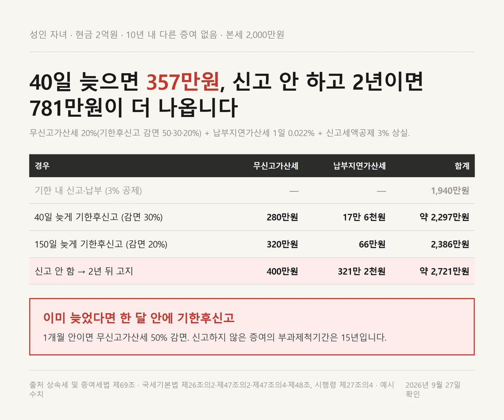Click the '280만원' penalty cell
The height and width of the screenshot is (420, 504).
[x=282, y=217]
